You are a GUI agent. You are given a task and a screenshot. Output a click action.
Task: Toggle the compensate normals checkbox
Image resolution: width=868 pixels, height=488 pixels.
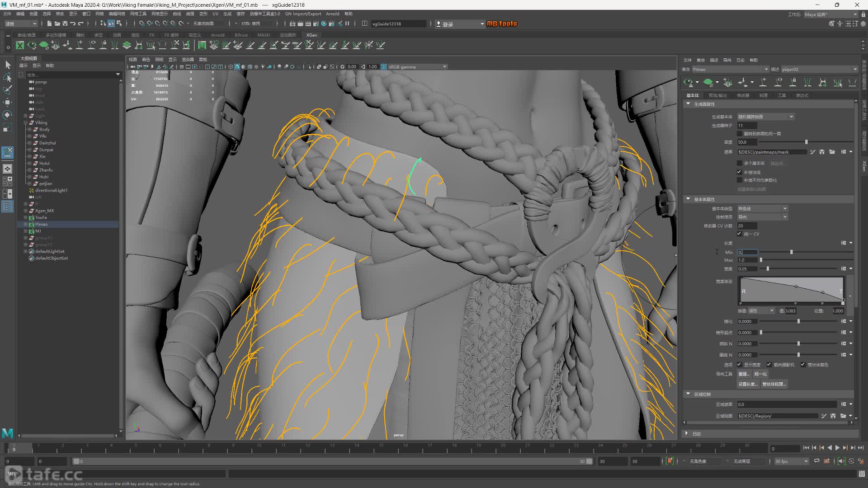click(740, 172)
